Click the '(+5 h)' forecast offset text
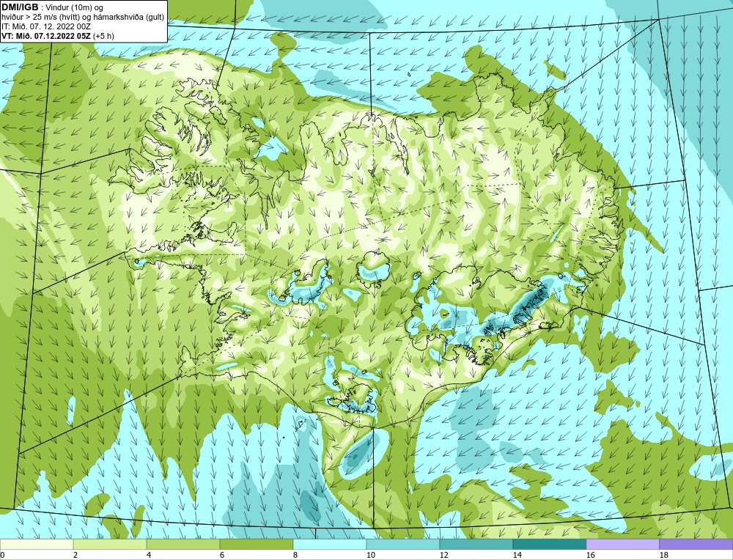This screenshot has width=733, height=560. click(x=104, y=36)
